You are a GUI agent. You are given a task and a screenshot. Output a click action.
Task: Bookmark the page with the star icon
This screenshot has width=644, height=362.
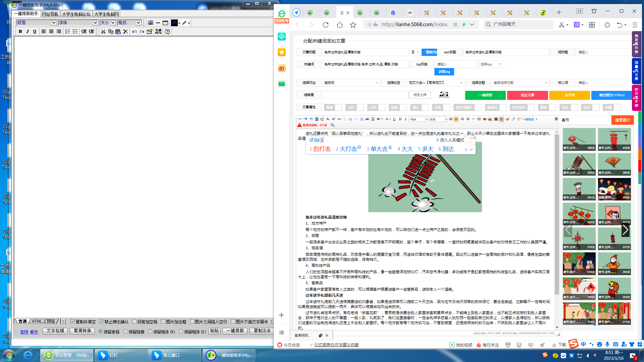click(353, 24)
